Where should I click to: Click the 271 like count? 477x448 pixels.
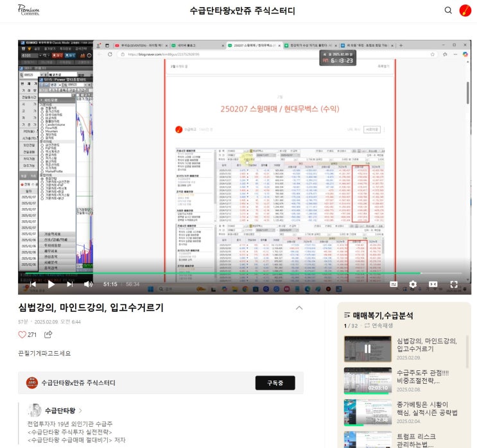(x=32, y=335)
